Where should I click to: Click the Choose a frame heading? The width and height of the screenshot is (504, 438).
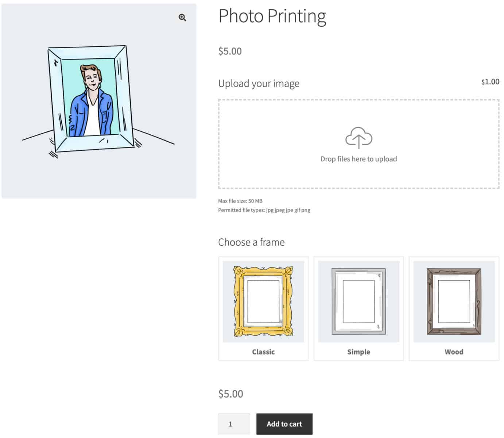point(251,242)
